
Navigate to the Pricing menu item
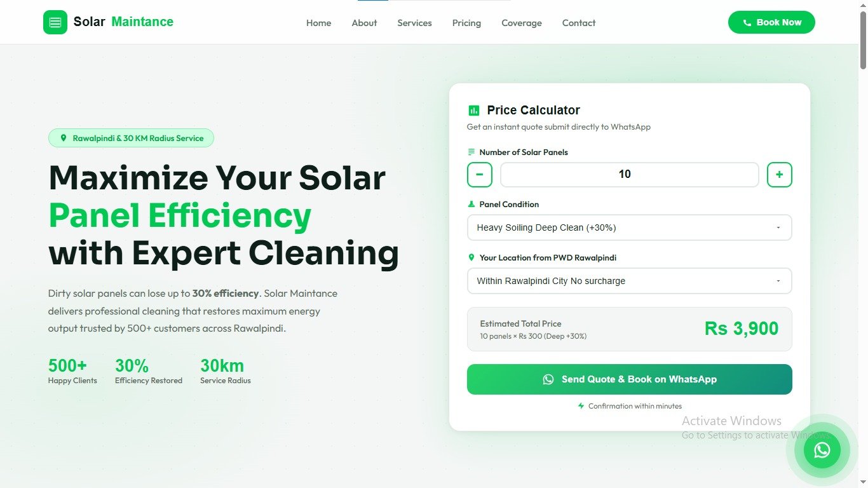point(466,23)
